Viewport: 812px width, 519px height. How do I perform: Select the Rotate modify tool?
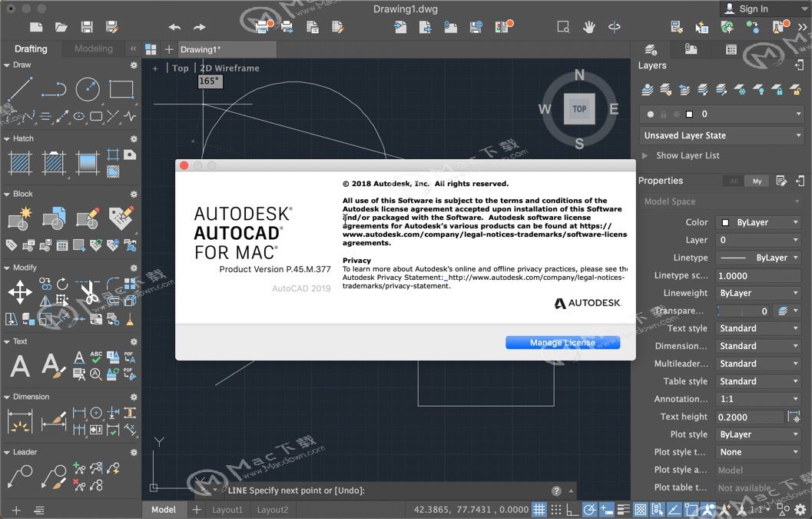click(x=62, y=284)
